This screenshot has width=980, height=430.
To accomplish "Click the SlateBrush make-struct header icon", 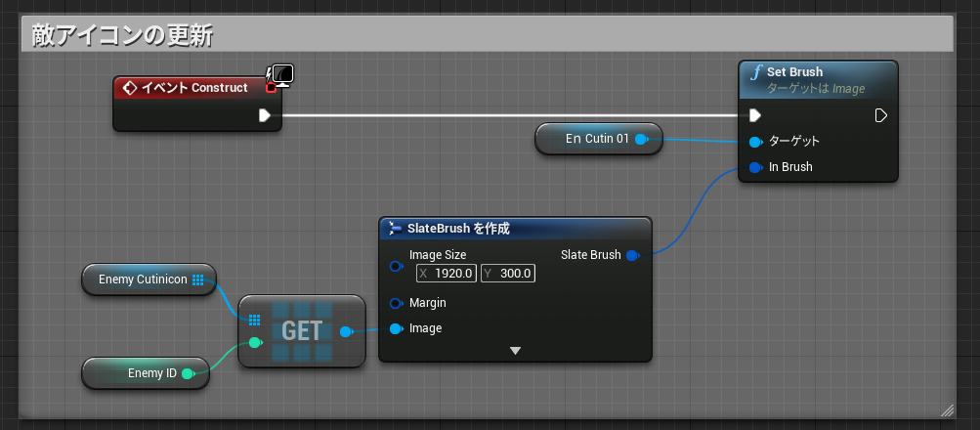I will [x=395, y=229].
